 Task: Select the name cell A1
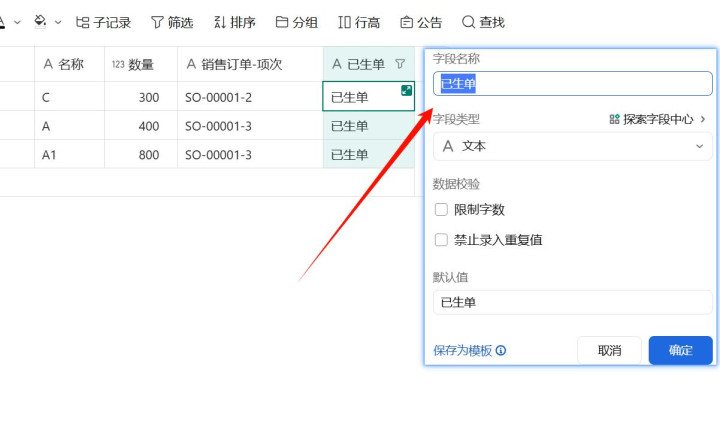[69, 154]
